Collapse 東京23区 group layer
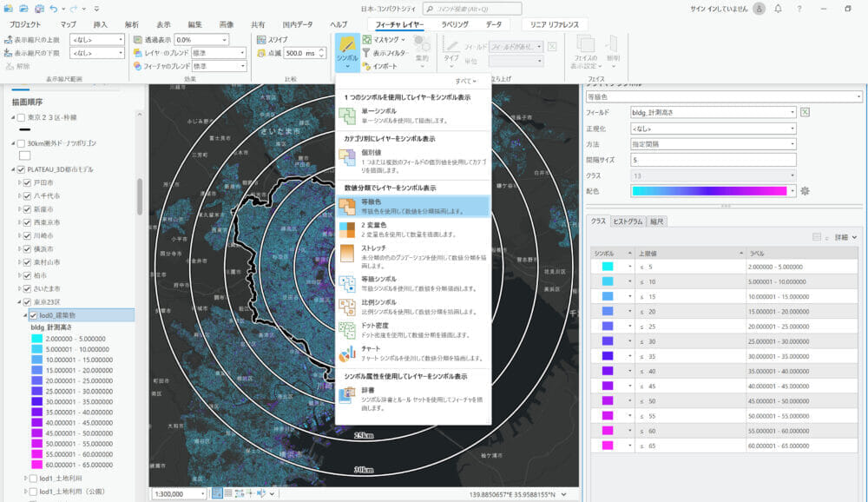868x502 pixels. 19,302
